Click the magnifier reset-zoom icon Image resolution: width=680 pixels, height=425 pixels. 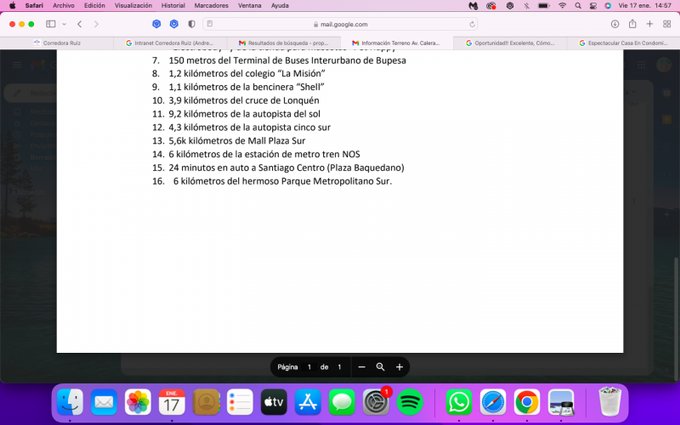(x=380, y=367)
